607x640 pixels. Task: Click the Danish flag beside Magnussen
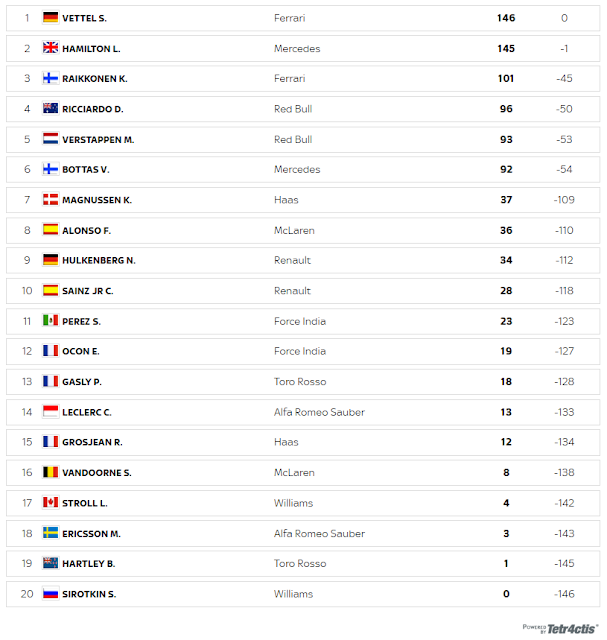pyautogui.click(x=51, y=199)
